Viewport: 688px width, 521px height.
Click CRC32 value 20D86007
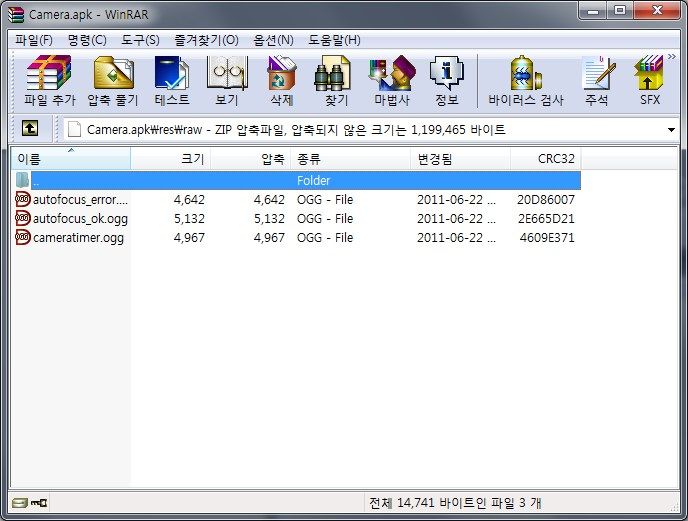(545, 200)
